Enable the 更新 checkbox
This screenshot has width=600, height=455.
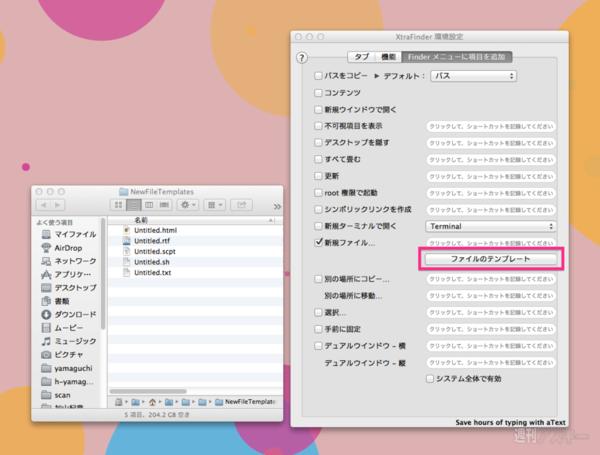pyautogui.click(x=318, y=176)
